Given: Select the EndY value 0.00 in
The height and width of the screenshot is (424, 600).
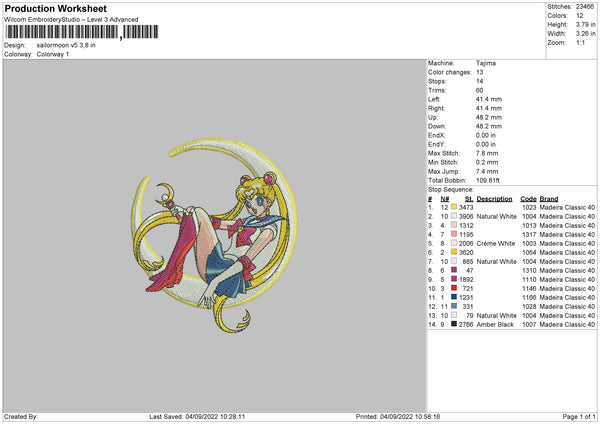Looking at the screenshot, I should pos(486,144).
